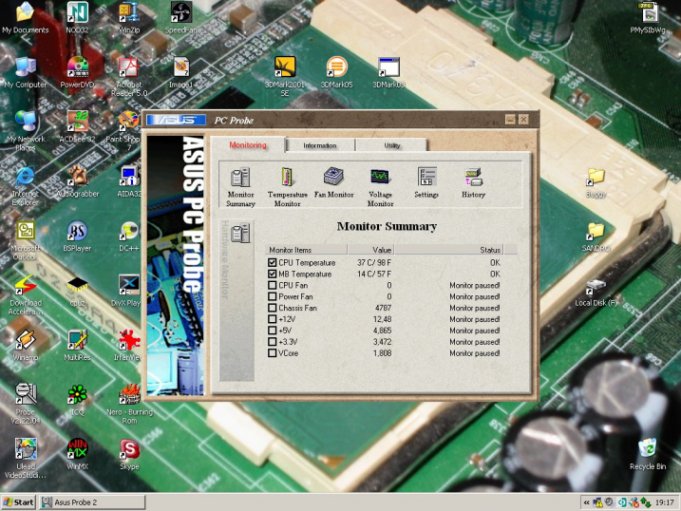681x511 pixels.
Task: Click the Chassis Fan value 4787
Action: 383,308
